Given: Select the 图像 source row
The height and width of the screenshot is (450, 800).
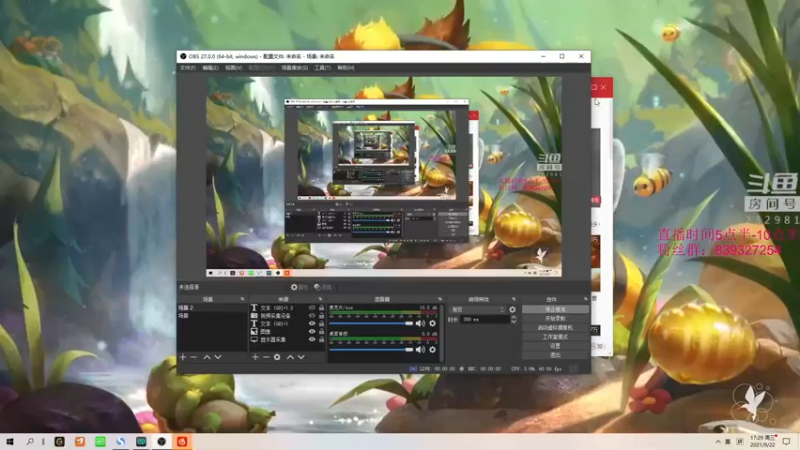Looking at the screenshot, I should [287, 332].
